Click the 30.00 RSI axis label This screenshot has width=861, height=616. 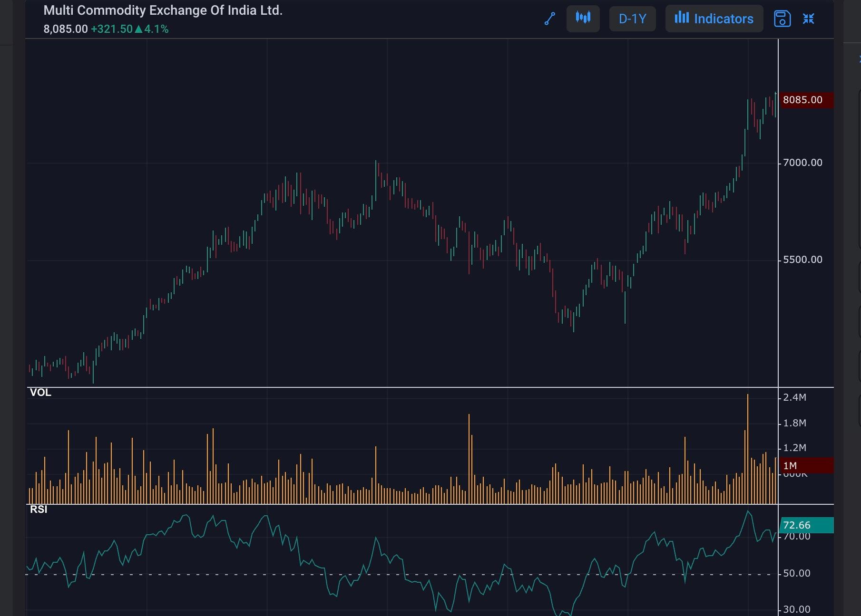click(797, 609)
